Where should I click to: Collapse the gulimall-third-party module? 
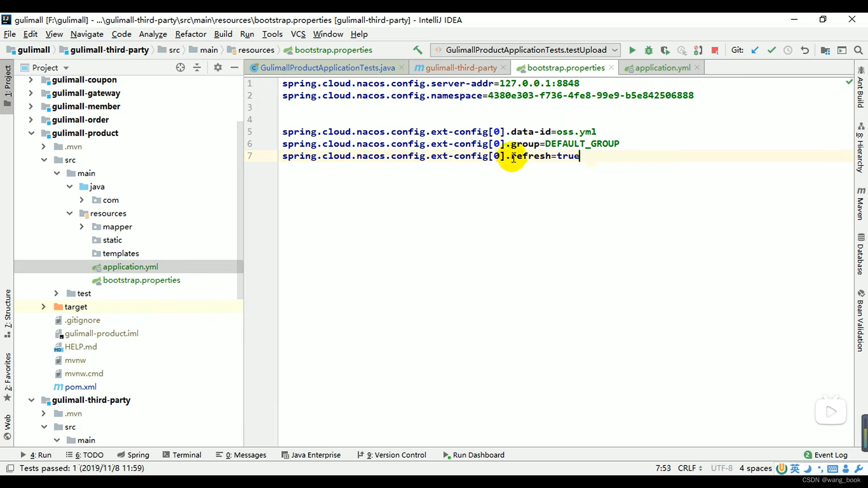(31, 400)
